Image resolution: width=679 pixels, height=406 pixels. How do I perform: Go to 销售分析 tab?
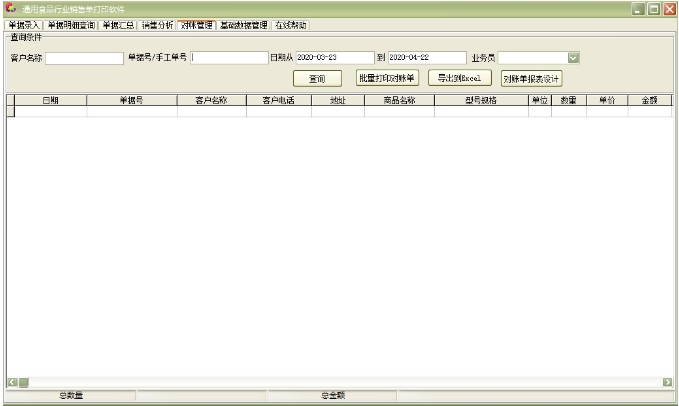pyautogui.click(x=157, y=25)
